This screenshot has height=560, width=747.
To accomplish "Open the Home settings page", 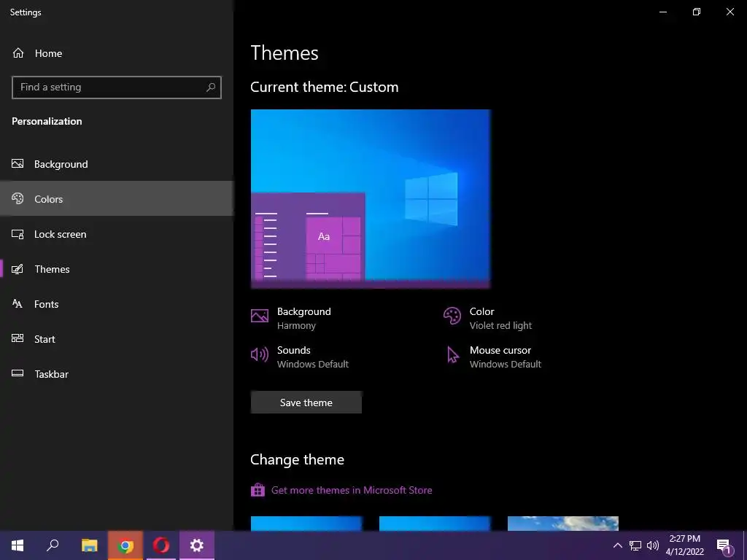I will pos(117,53).
